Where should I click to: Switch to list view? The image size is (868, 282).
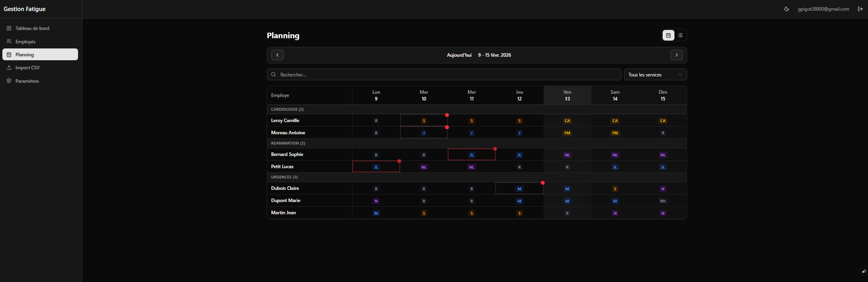680,35
